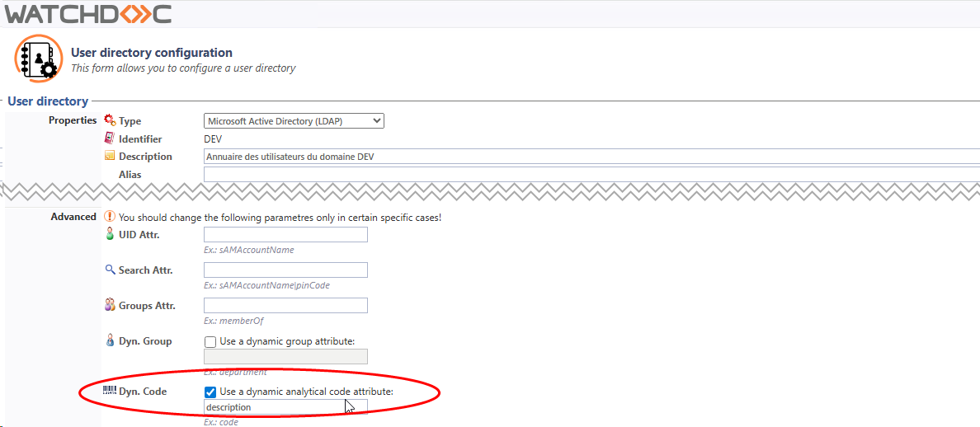Click the Dyn. Code barcode icon
Screen dimensions: 980x427
[110, 392]
